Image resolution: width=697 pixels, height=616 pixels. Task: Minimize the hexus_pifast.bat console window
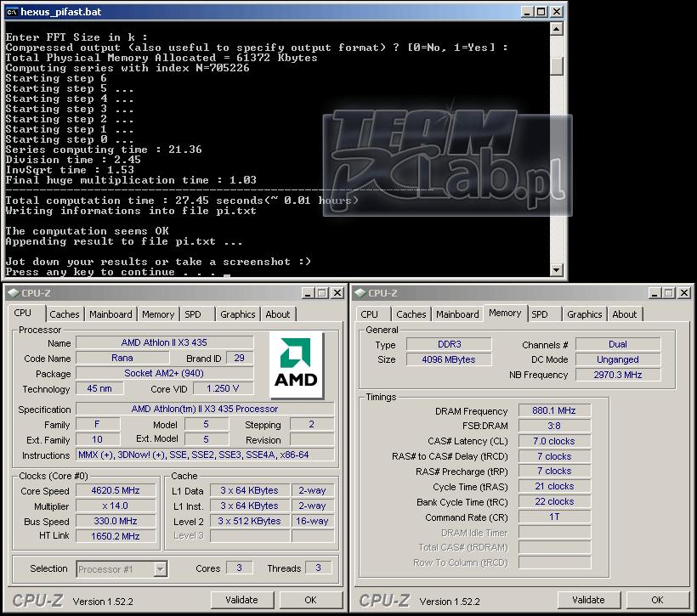(527, 12)
